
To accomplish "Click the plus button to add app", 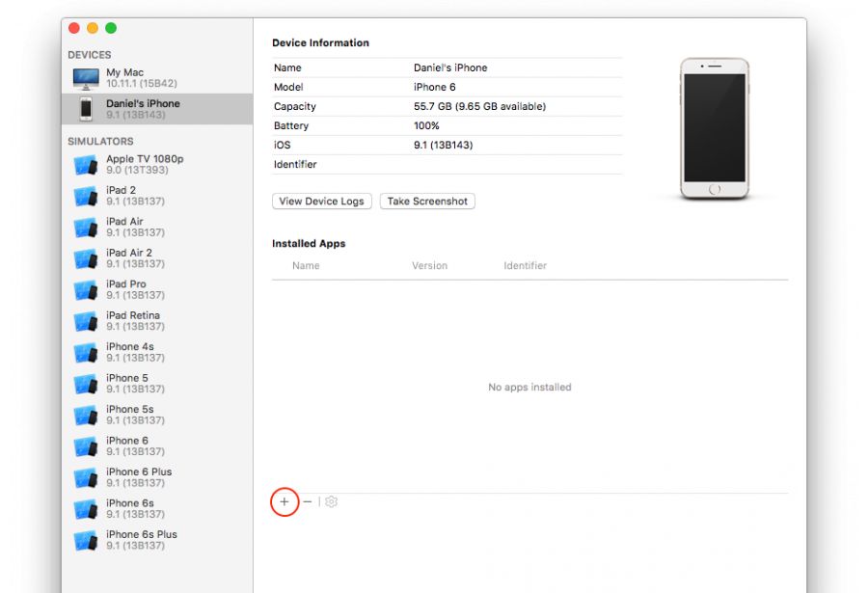I will pyautogui.click(x=284, y=501).
